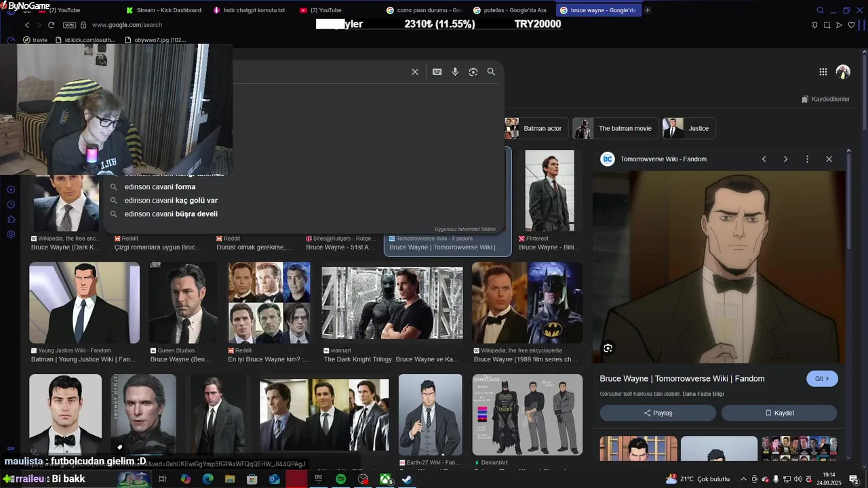Switch to Stream - Kick Dashboard tab
This screenshot has width=868, height=488.
pos(164,10)
